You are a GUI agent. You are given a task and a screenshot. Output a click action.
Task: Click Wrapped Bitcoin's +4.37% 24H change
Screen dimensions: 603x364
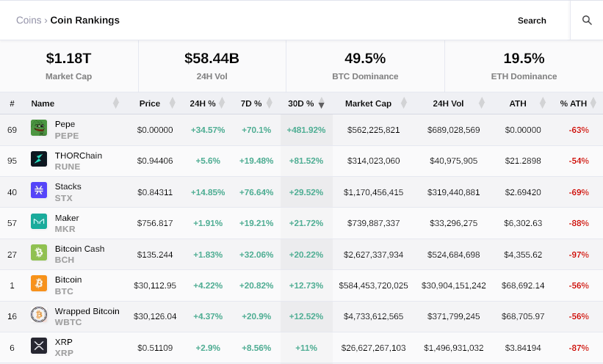(208, 316)
